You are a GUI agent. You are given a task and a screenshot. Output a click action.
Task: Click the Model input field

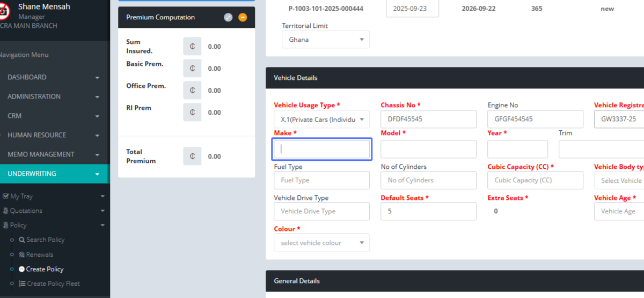[x=428, y=149]
